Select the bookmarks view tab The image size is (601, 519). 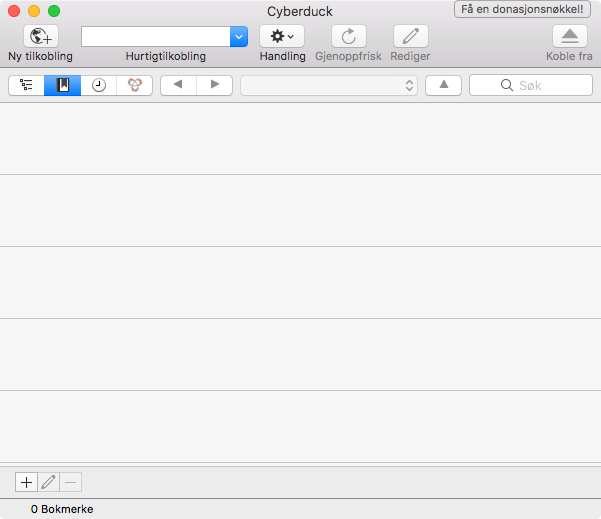point(62,85)
